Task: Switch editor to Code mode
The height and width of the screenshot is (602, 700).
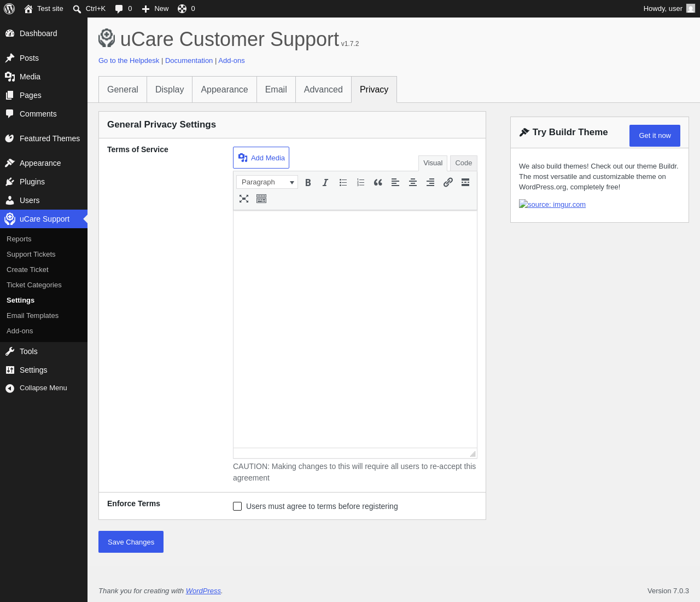Action: (x=464, y=163)
